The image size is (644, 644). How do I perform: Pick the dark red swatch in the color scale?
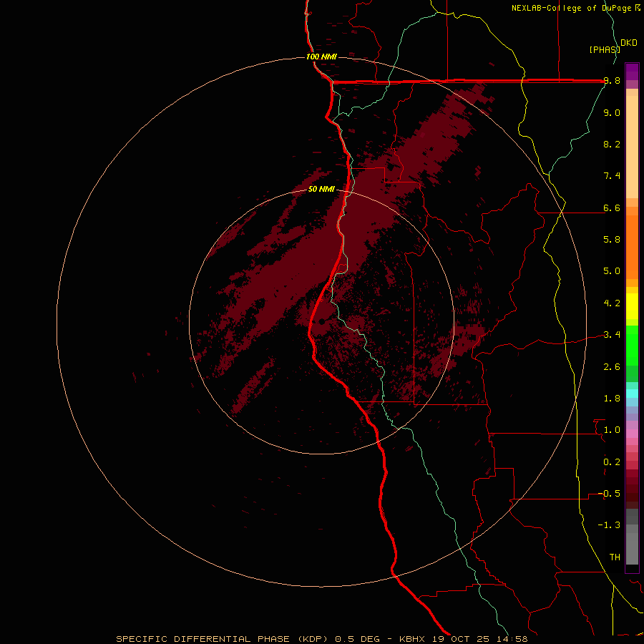[x=632, y=489]
